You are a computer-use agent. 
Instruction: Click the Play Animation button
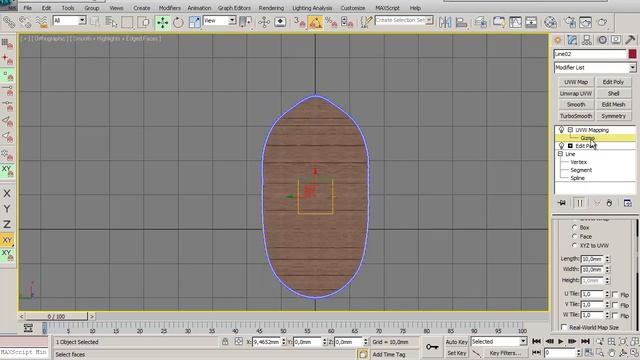coord(561,341)
